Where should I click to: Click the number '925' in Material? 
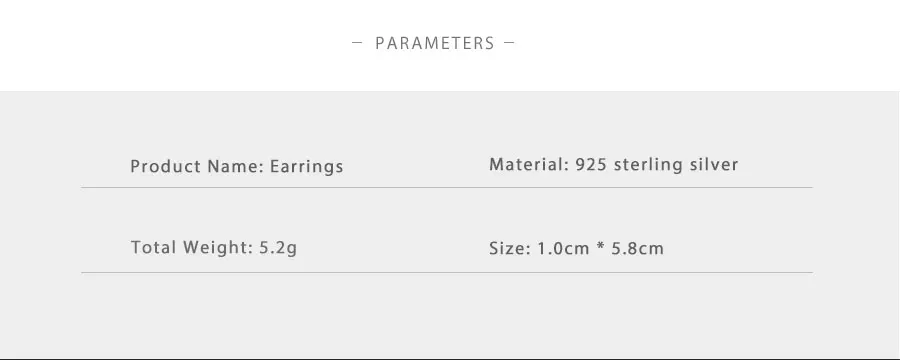[592, 165]
